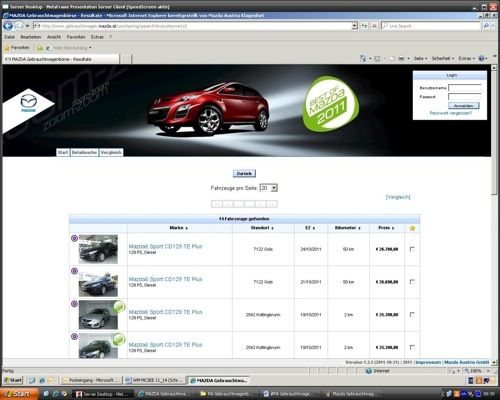Click the Start navigation tab on banner
The image size is (500, 400).
pyautogui.click(x=63, y=152)
